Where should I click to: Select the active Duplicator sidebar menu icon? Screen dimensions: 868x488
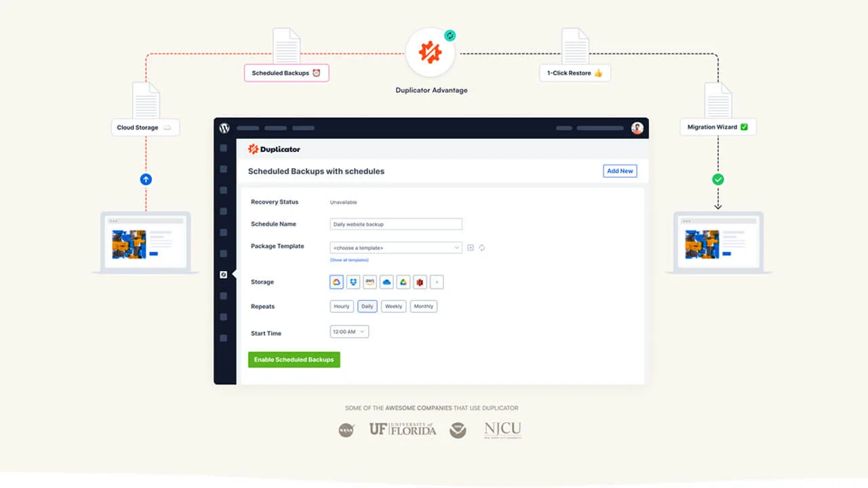(224, 274)
